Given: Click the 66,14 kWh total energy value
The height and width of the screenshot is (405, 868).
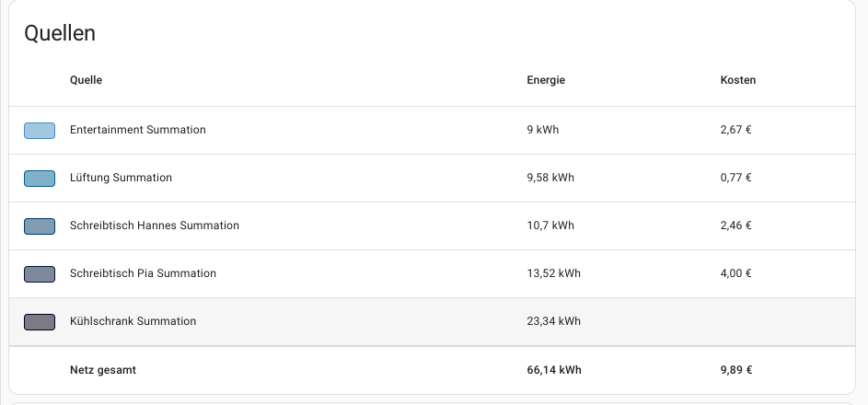Looking at the screenshot, I should click(554, 371).
